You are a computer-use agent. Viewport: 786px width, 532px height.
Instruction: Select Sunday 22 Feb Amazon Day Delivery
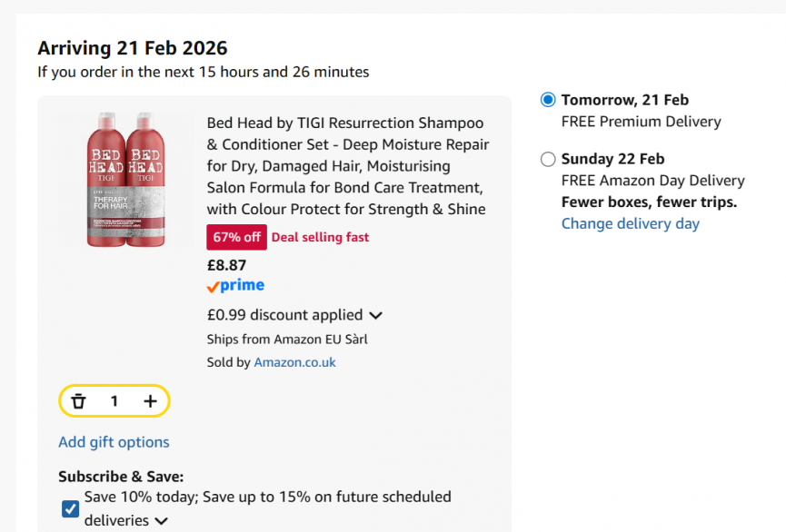coord(547,159)
